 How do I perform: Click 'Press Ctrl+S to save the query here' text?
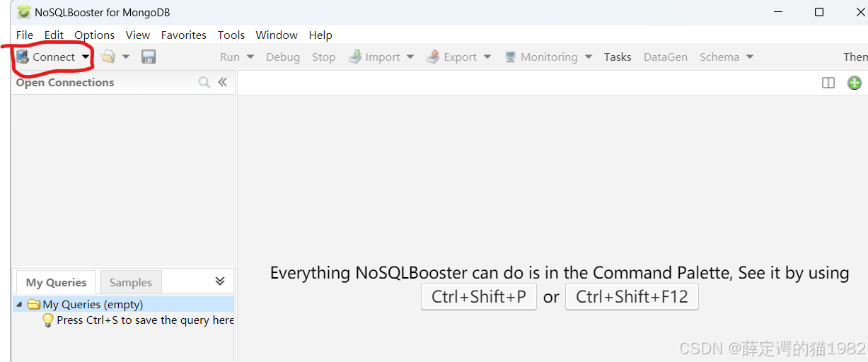point(145,320)
